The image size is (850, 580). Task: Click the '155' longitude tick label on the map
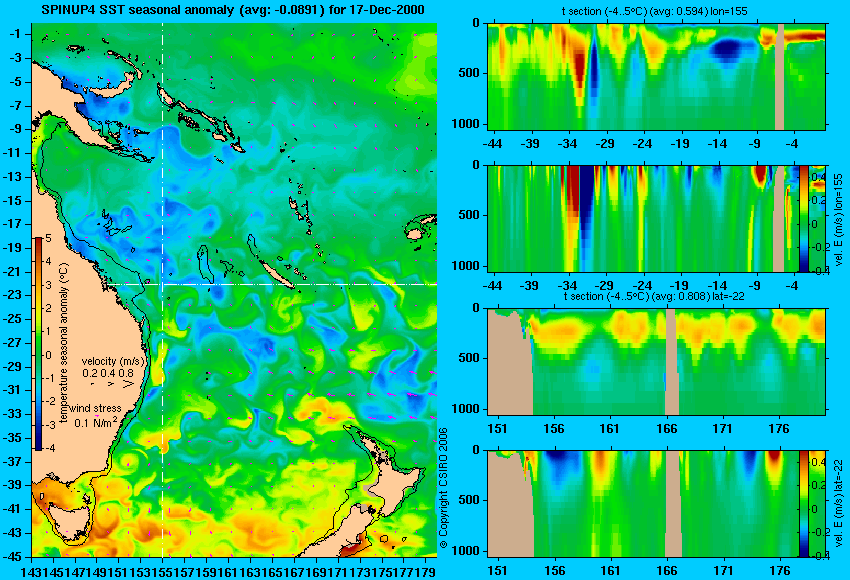coord(162,572)
